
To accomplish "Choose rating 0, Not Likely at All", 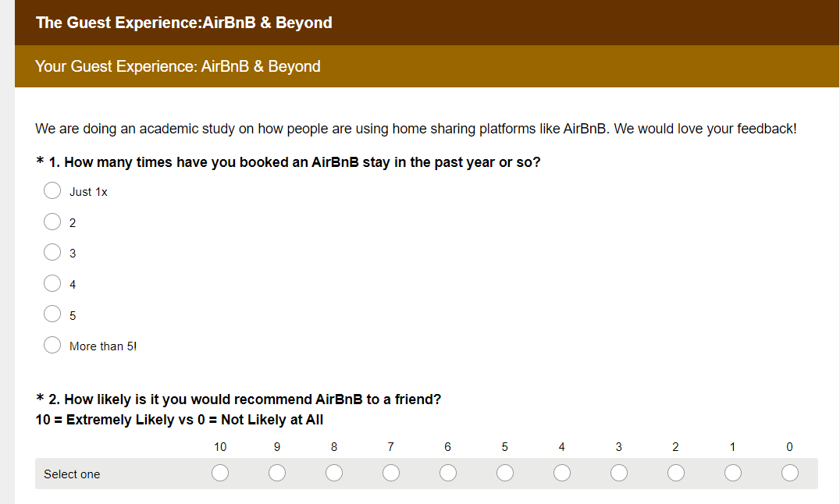I will click(x=790, y=474).
